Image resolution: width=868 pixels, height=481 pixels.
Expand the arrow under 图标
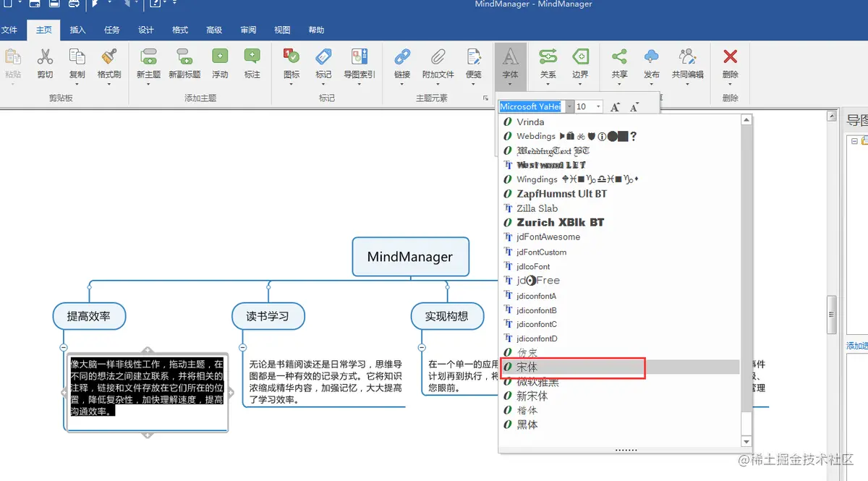coord(292,84)
